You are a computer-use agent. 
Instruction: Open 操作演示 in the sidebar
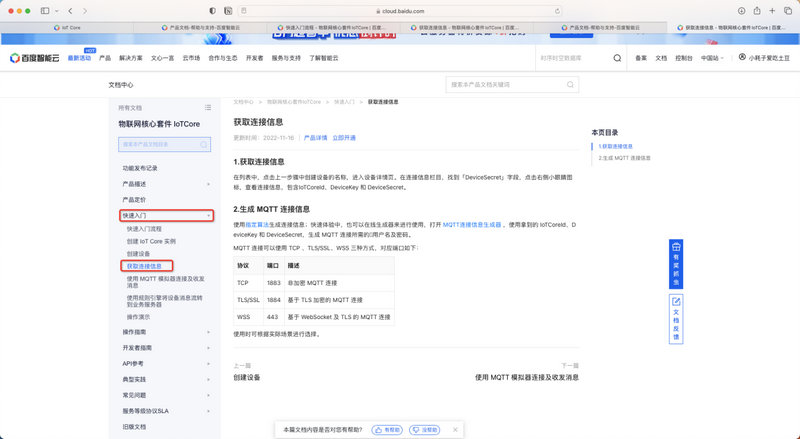point(138,317)
